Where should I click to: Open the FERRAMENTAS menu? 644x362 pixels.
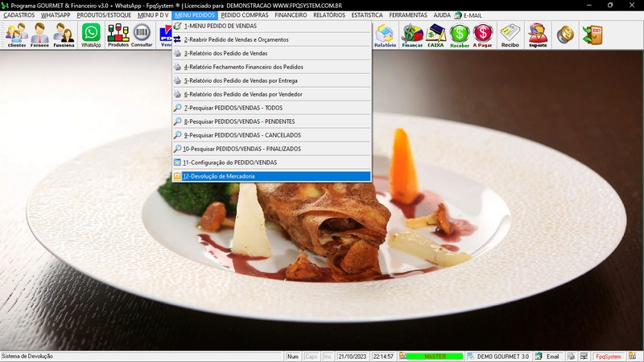coord(408,15)
